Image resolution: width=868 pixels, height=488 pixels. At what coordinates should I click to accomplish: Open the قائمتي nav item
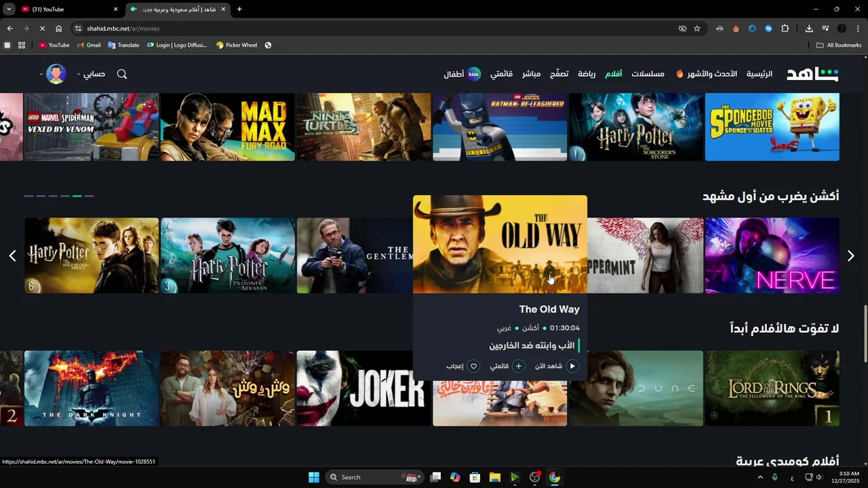tap(502, 74)
